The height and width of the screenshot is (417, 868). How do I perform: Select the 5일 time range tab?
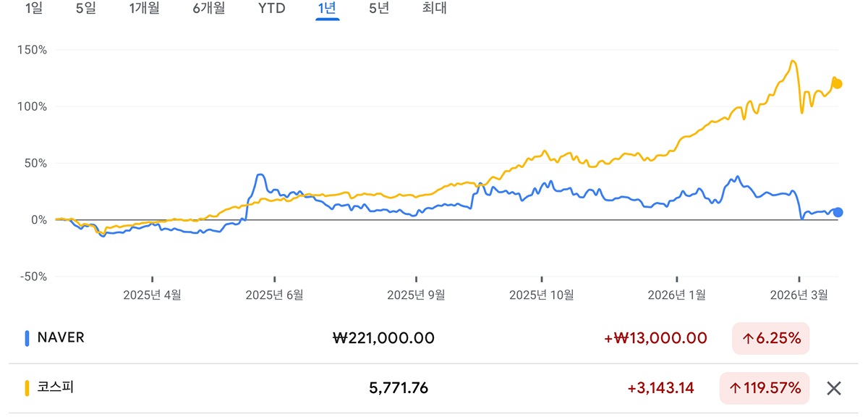(85, 9)
